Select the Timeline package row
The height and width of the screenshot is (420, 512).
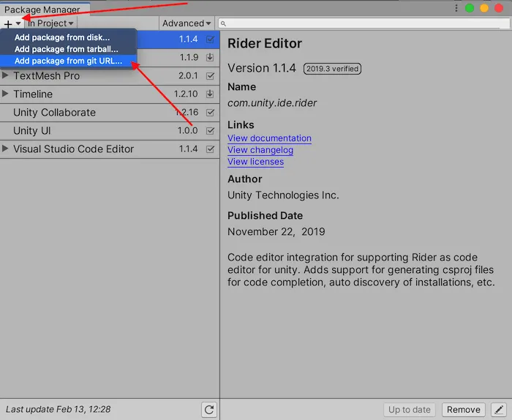click(110, 94)
